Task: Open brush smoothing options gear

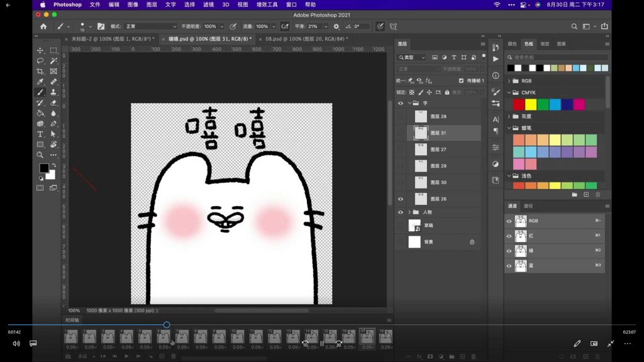Action: pyautogui.click(x=336, y=26)
